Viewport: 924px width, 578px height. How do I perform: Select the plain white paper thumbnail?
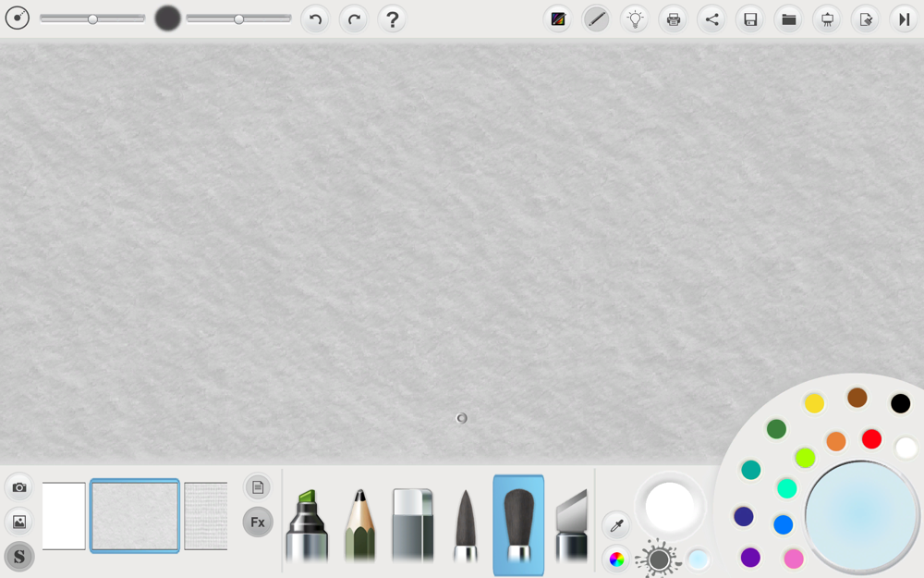tap(64, 516)
